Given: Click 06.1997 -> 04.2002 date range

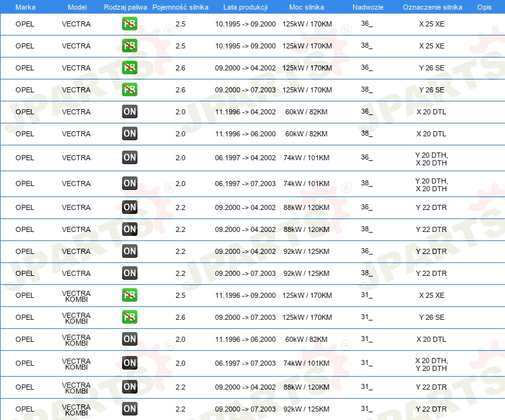Looking at the screenshot, I should coord(245,158).
